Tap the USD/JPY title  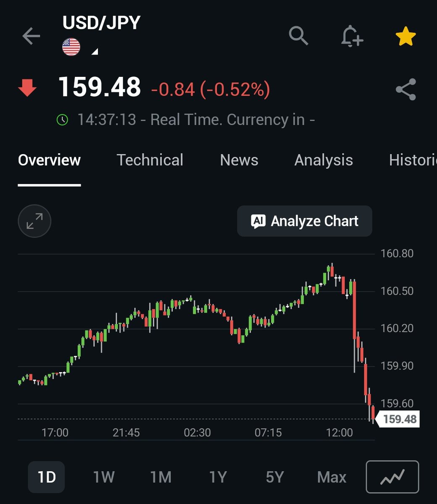101,23
